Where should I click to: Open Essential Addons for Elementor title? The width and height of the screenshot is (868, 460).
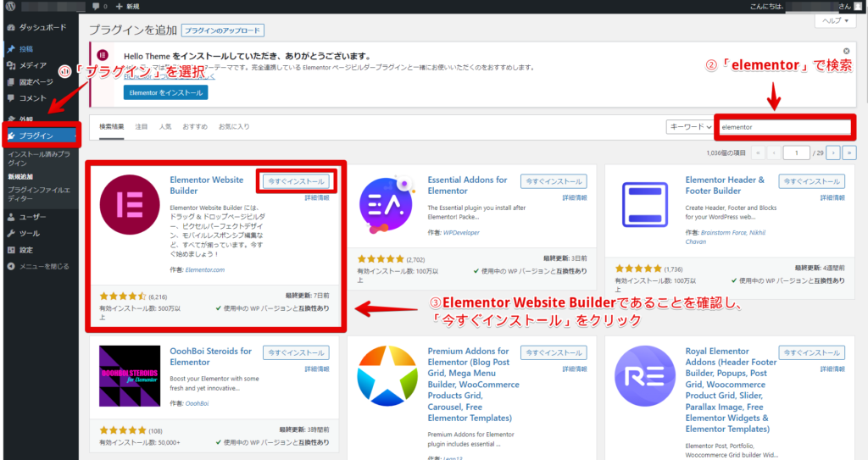[x=467, y=186]
